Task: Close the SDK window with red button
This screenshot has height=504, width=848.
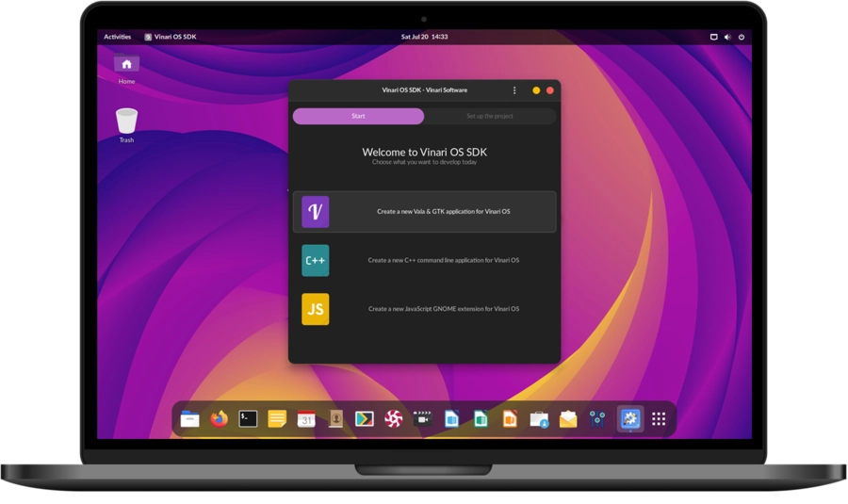Action: pos(550,90)
